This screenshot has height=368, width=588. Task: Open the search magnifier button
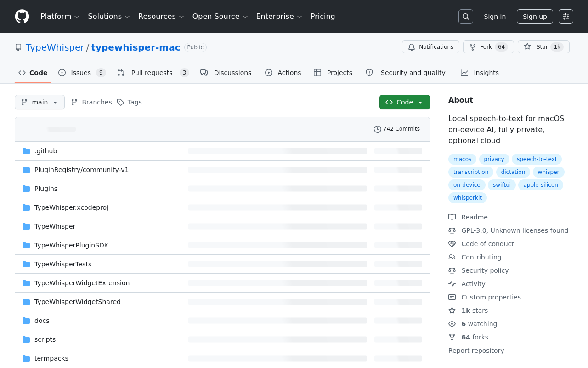pyautogui.click(x=466, y=17)
